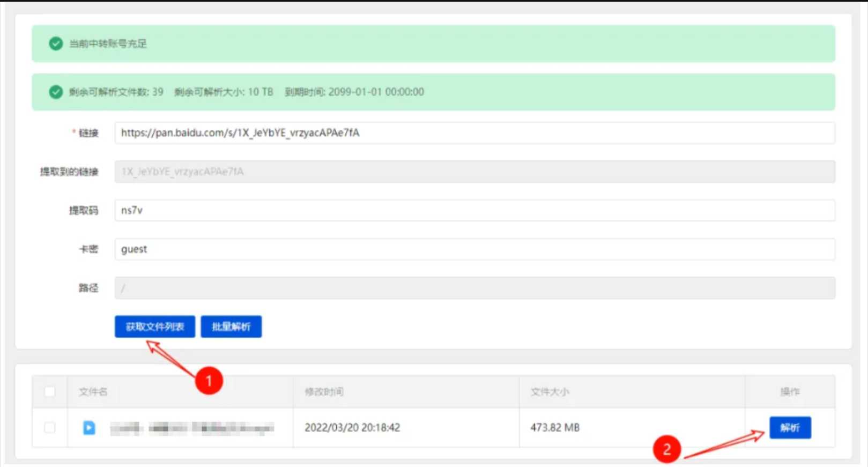The width and height of the screenshot is (868, 467).
Task: Open the blurred file name in the list
Action: click(x=192, y=427)
